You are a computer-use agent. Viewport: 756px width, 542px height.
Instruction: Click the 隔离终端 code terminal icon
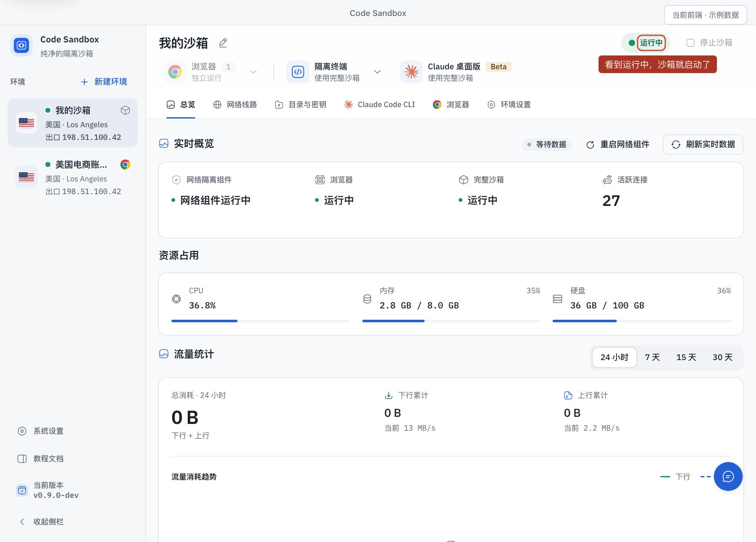(298, 72)
